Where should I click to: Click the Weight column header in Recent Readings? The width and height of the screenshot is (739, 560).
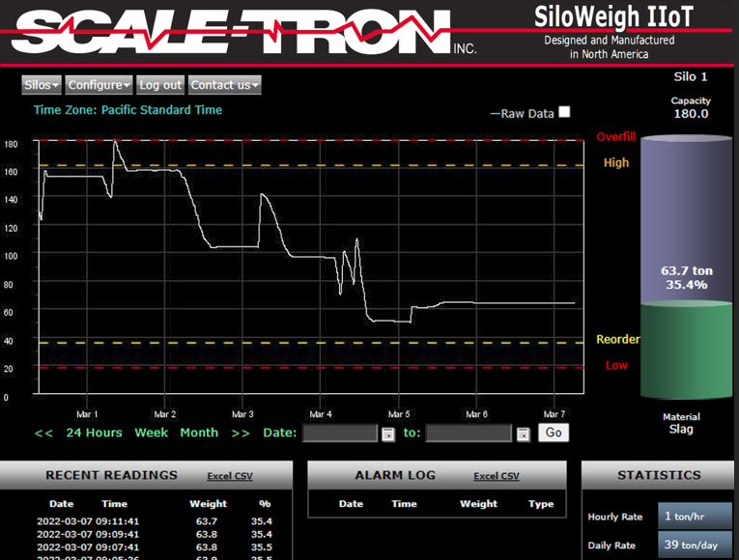point(208,503)
